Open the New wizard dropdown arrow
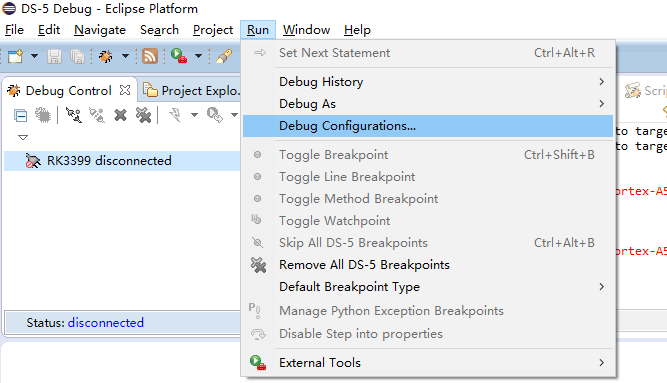Viewport: 667px width, 383px height. click(x=34, y=56)
